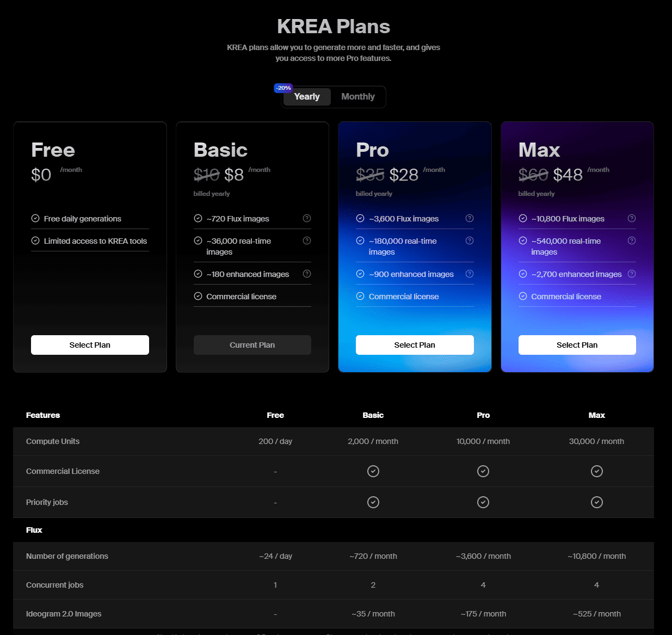Click the 2,000 / month cell

point(373,441)
